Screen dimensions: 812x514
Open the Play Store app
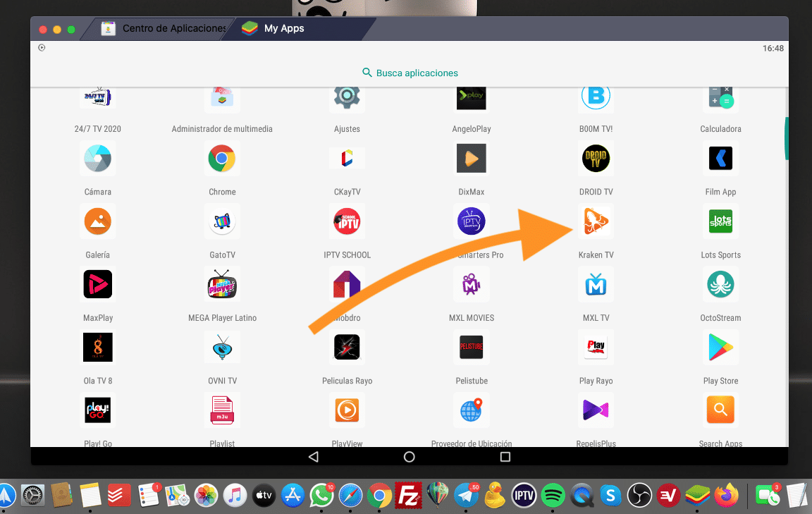coord(720,347)
